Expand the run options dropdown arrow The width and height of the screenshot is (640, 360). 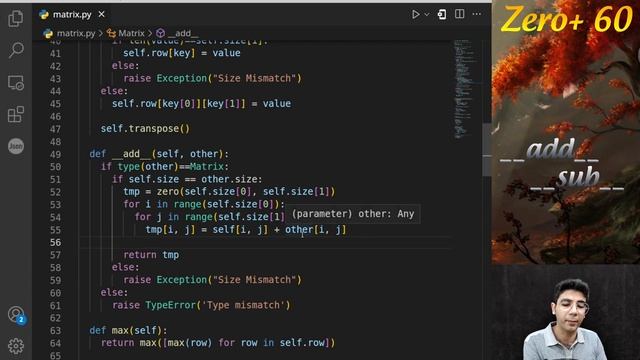[427, 14]
